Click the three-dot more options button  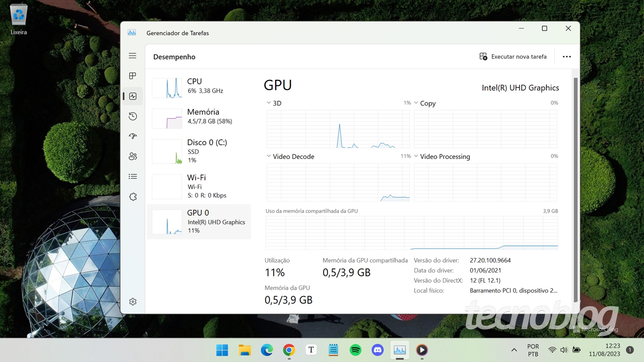click(567, 57)
